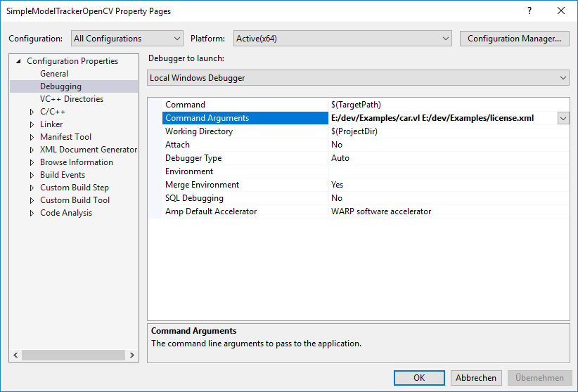The height and width of the screenshot is (392, 578).
Task: Select the Attach property row
Action: coord(366,145)
